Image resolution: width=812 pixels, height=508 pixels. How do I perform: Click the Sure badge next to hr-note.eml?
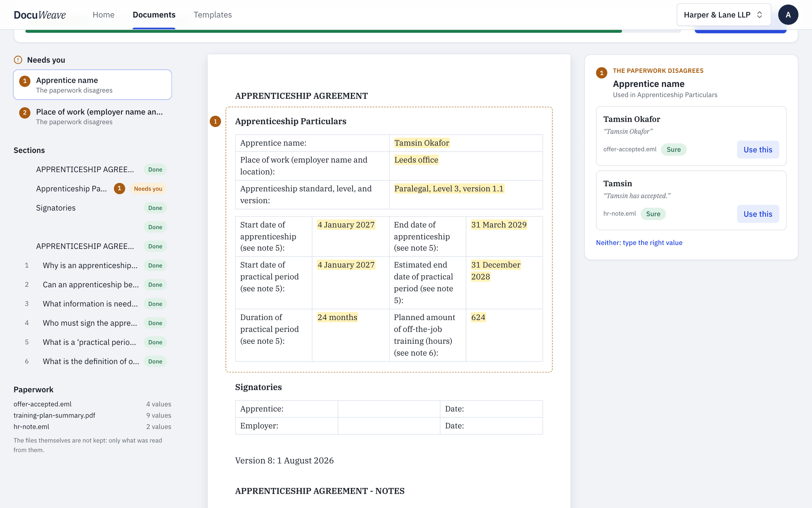pyautogui.click(x=653, y=214)
